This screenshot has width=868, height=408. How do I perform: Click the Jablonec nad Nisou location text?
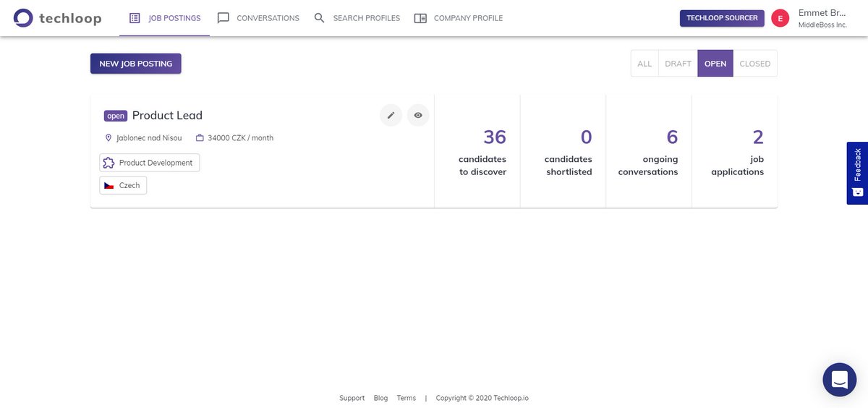click(149, 137)
